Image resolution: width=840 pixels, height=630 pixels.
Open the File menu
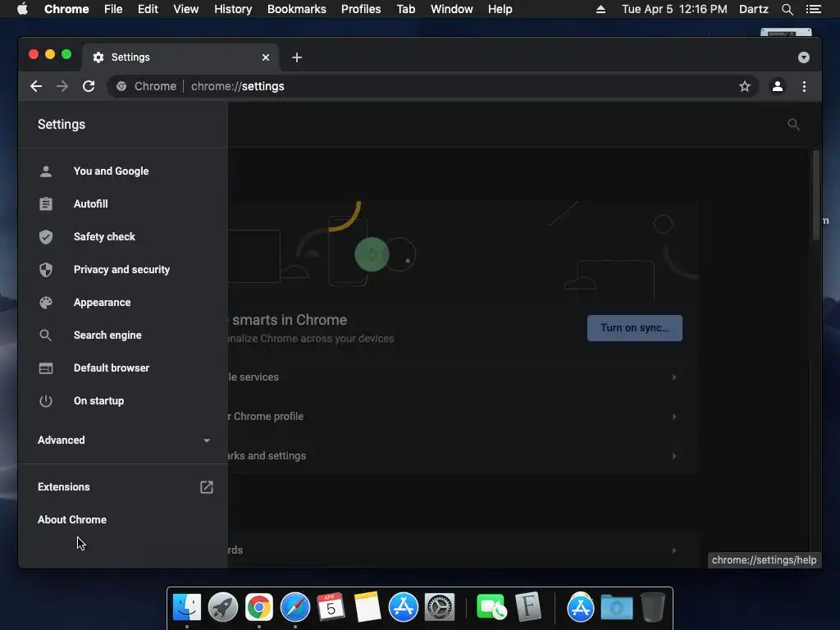pos(113,9)
